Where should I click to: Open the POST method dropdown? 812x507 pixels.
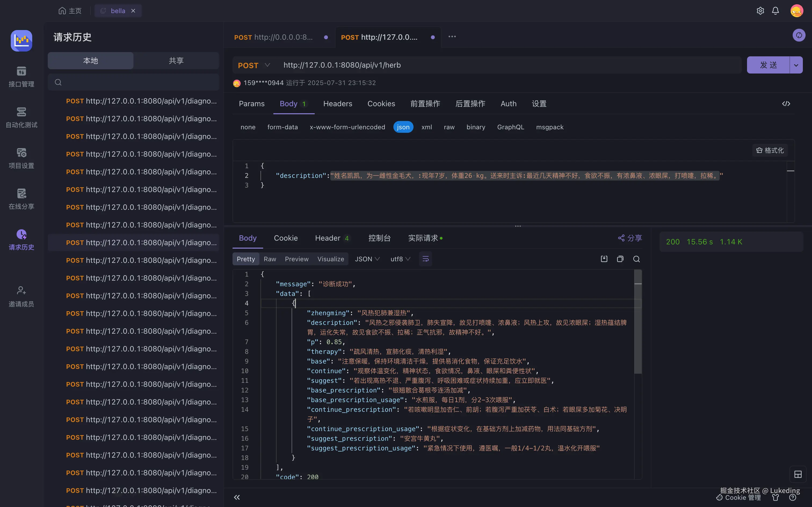[x=254, y=65]
